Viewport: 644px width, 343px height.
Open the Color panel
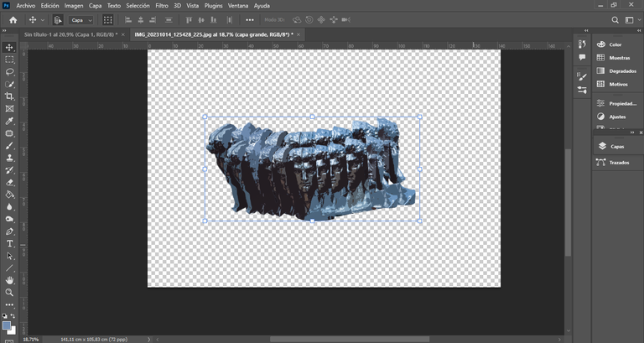(x=617, y=44)
